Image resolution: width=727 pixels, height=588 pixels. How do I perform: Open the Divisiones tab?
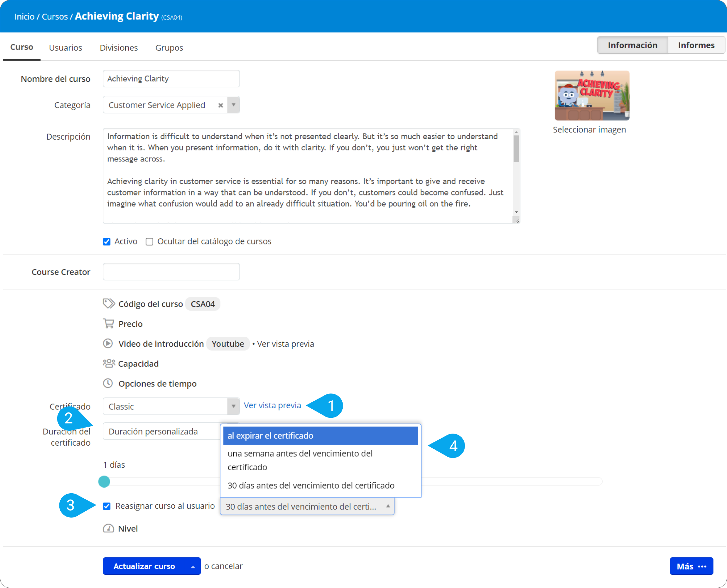(118, 47)
